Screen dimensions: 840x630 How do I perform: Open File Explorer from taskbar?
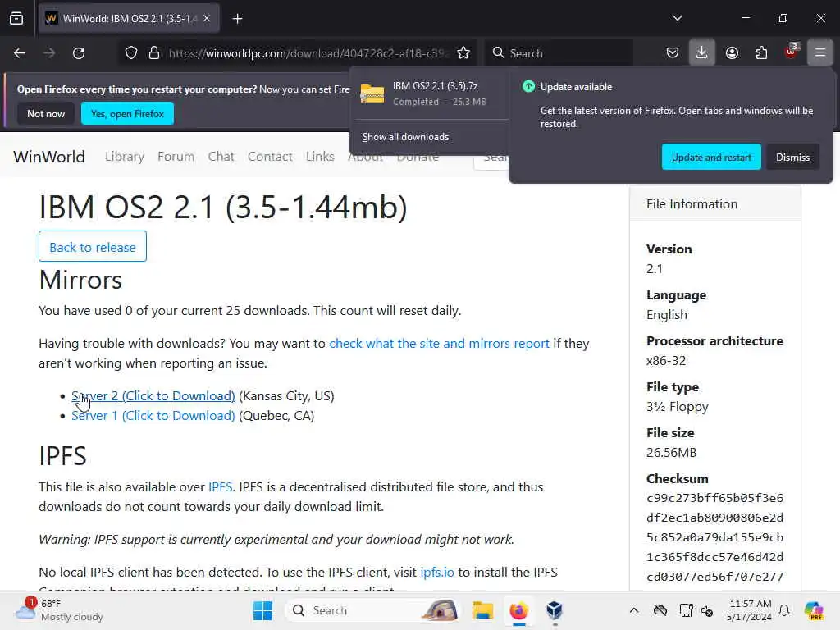(482, 610)
